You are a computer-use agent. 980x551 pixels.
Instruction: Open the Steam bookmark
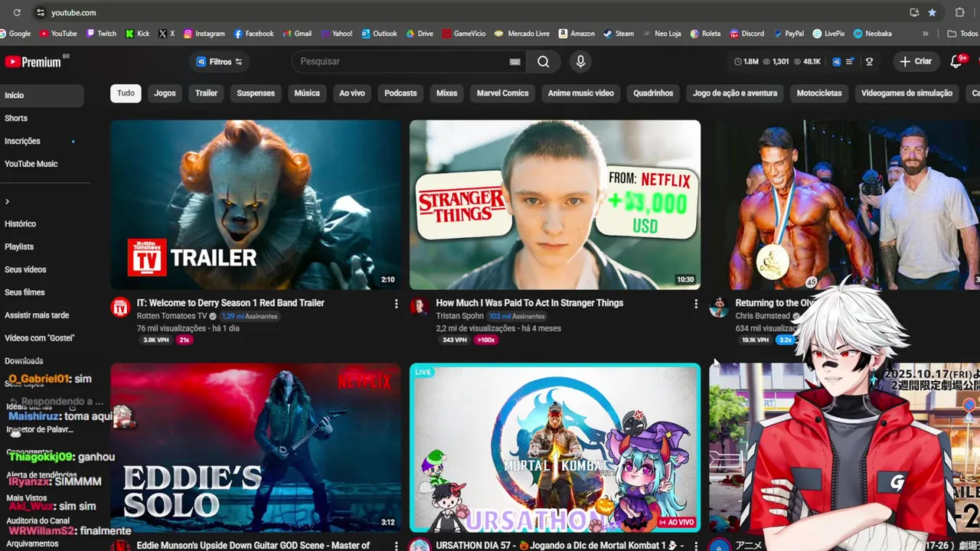pos(619,34)
